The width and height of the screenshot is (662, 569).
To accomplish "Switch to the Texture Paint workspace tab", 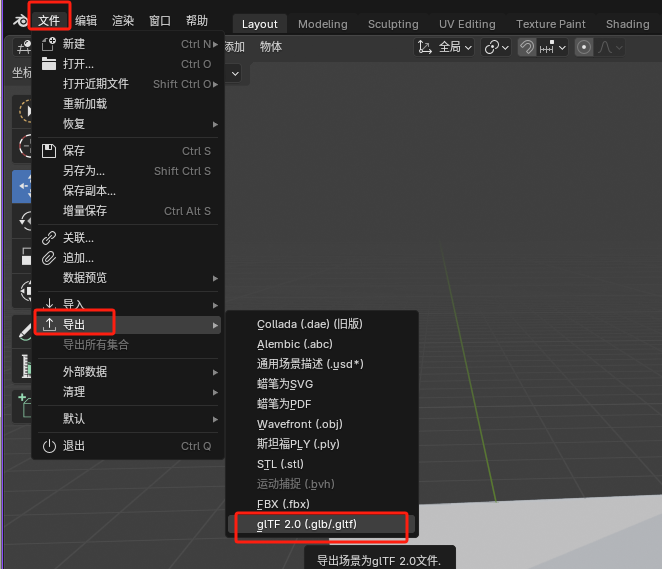I will pos(551,24).
